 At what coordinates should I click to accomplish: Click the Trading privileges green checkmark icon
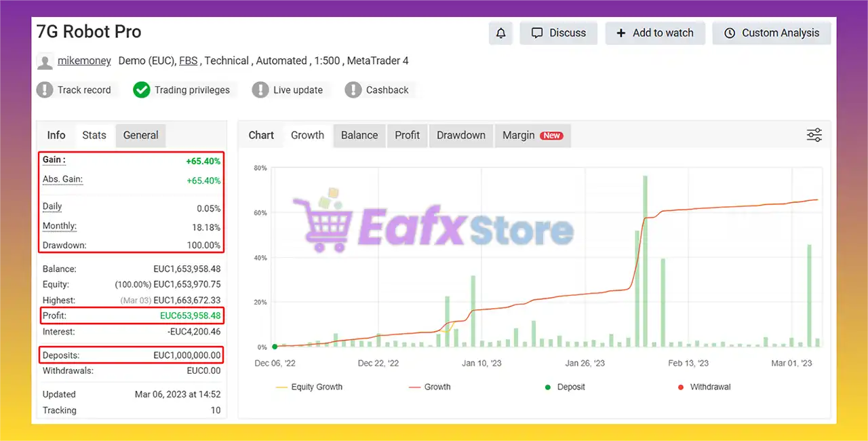[x=141, y=90]
